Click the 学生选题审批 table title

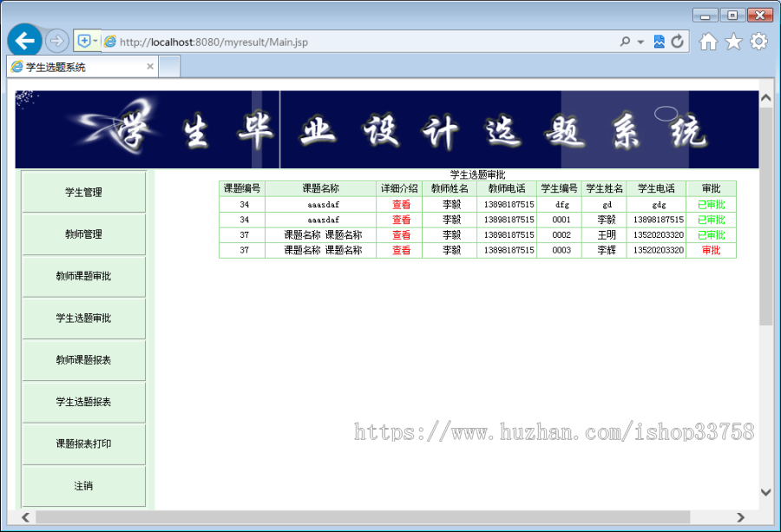[477, 174]
